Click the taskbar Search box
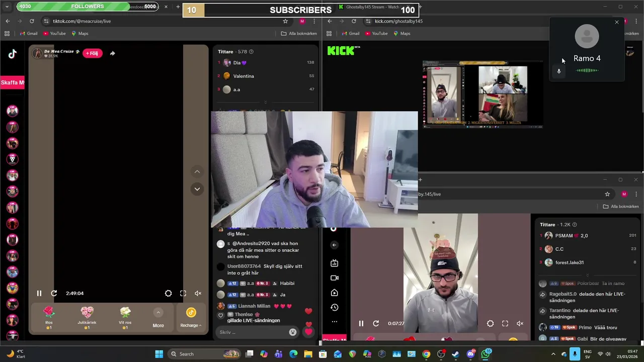The image size is (644, 362). (x=204, y=354)
